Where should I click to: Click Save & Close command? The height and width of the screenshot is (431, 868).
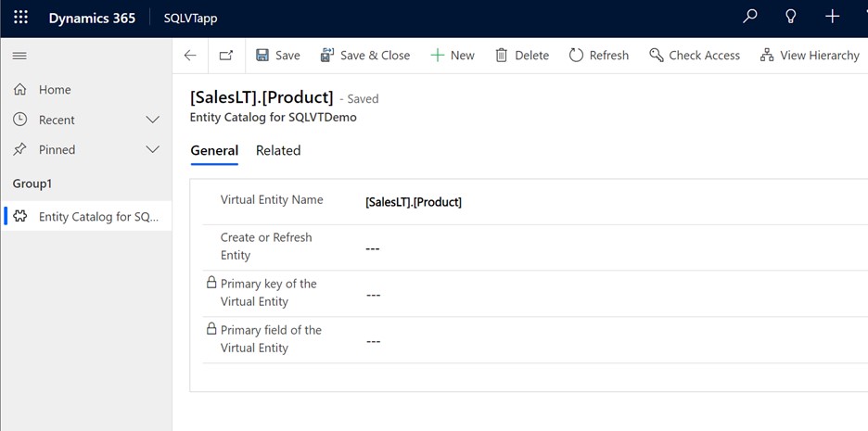[365, 56]
